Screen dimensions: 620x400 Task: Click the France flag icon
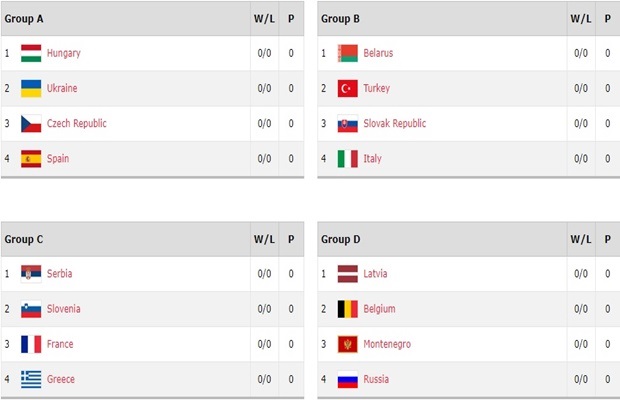[x=31, y=344]
